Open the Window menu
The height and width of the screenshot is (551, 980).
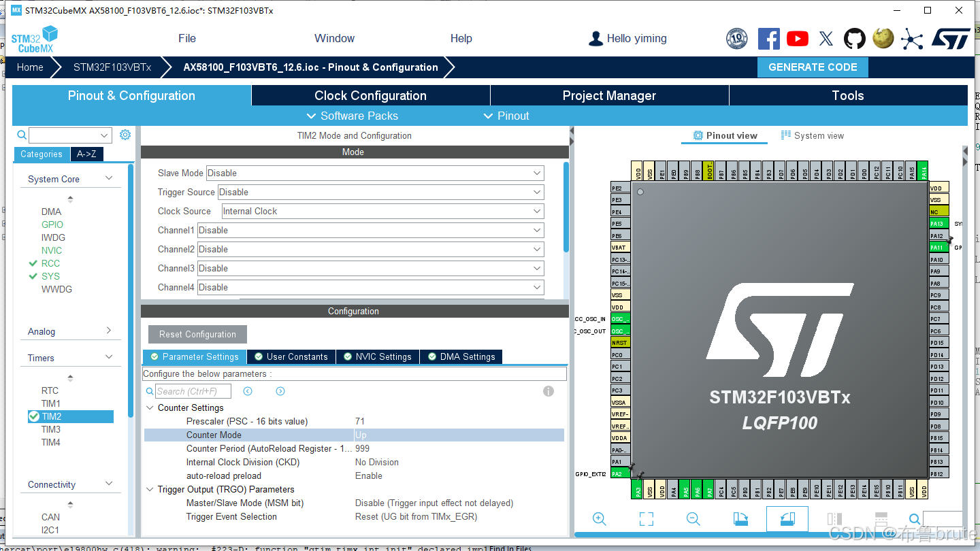pos(334,39)
